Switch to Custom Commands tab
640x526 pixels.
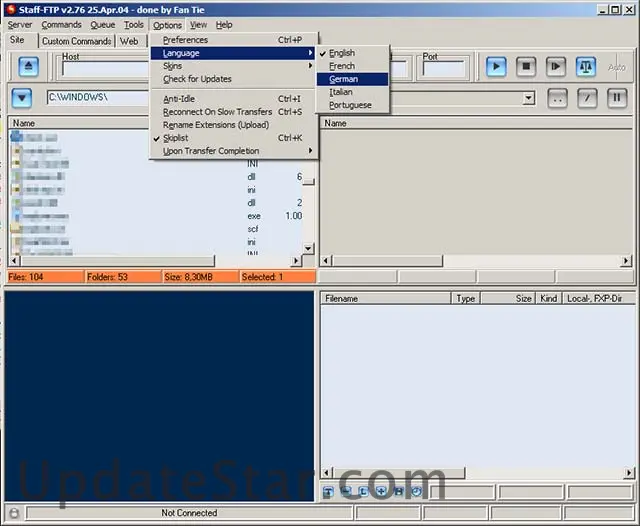pos(77,41)
